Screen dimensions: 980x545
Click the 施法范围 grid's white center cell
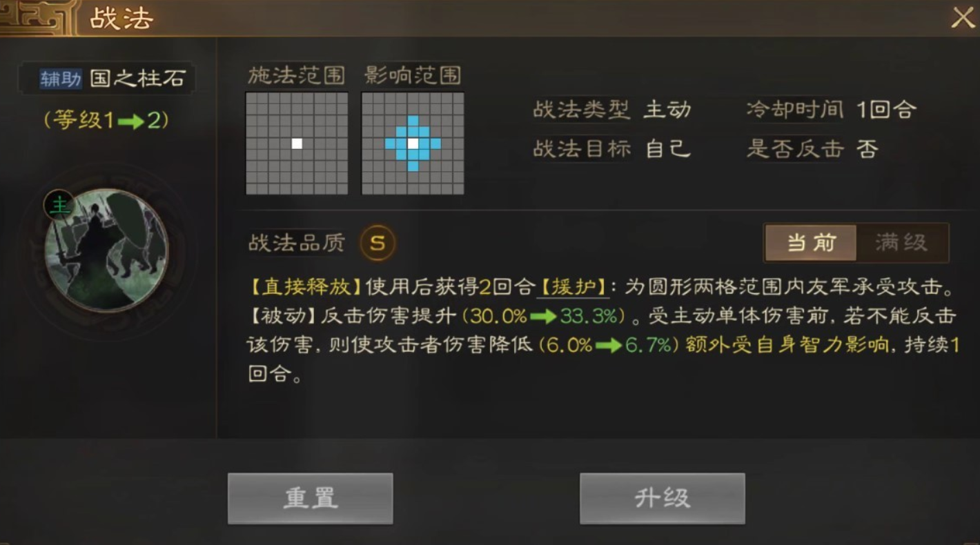tap(297, 143)
